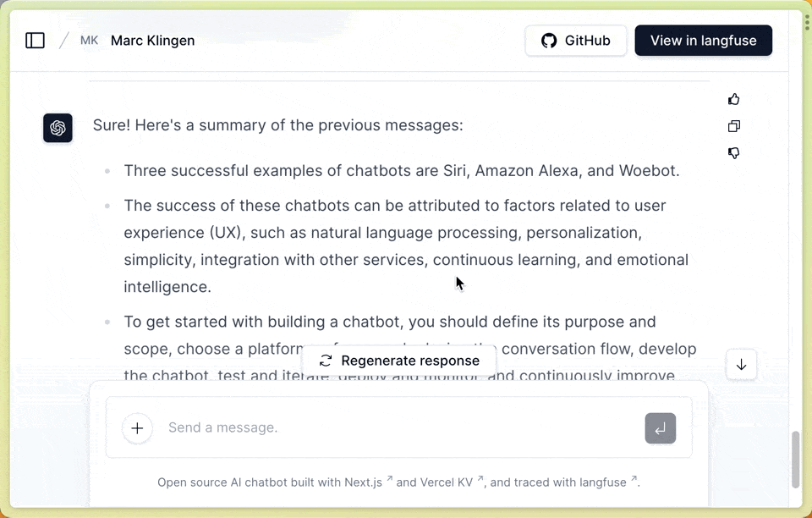Focus the Send a message field
The image size is (812, 518).
click(338, 428)
